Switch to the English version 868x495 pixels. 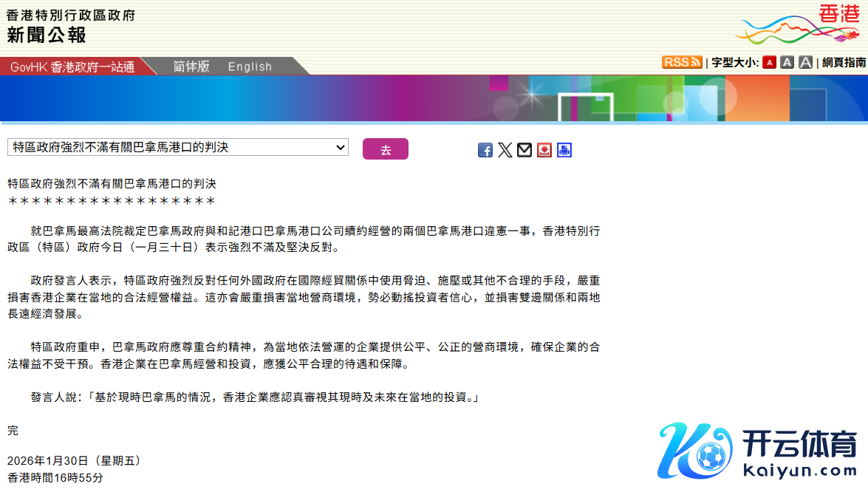tap(250, 66)
